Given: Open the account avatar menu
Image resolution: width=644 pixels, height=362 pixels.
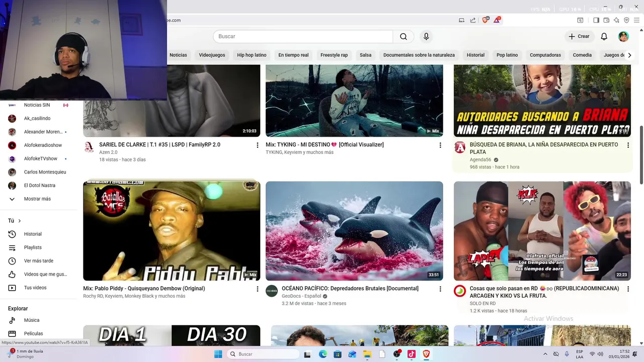Looking at the screenshot, I should (x=623, y=36).
